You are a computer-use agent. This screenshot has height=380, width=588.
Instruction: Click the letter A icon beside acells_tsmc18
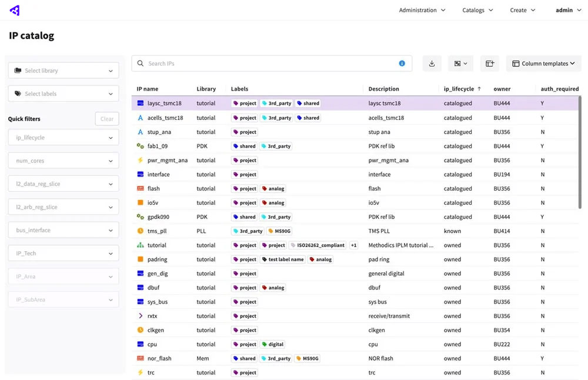coord(140,118)
